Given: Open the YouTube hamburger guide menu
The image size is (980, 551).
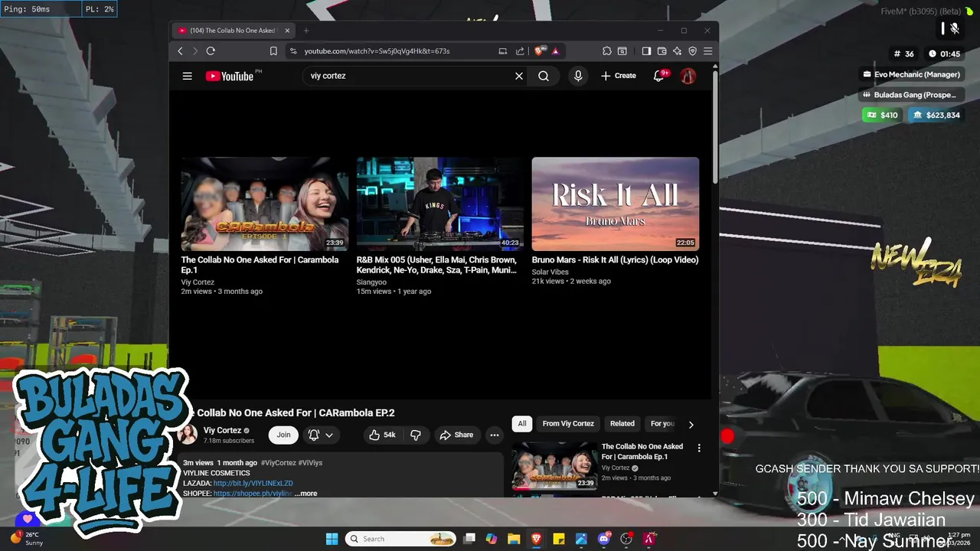Looking at the screenshot, I should click(187, 76).
